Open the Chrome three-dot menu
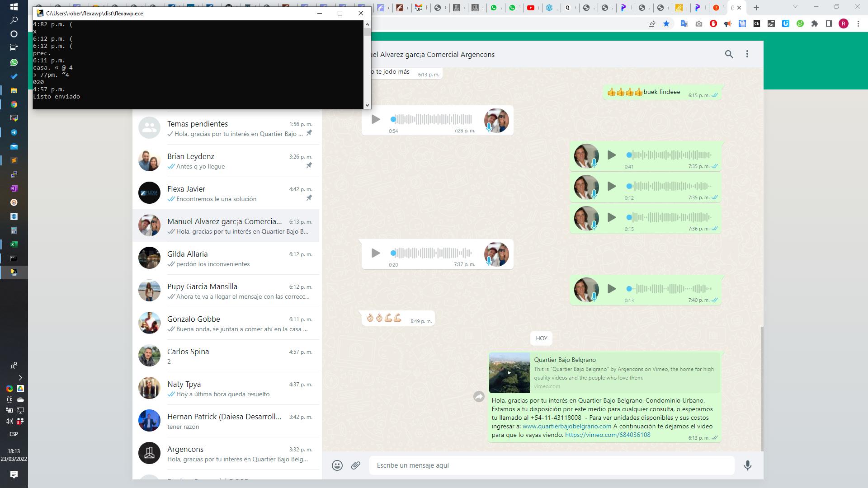 click(858, 23)
